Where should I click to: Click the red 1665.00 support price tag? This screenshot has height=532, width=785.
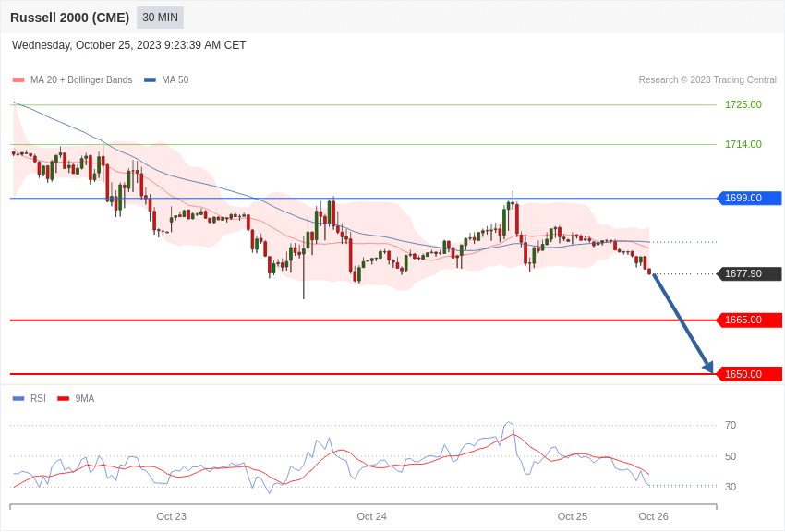click(750, 320)
